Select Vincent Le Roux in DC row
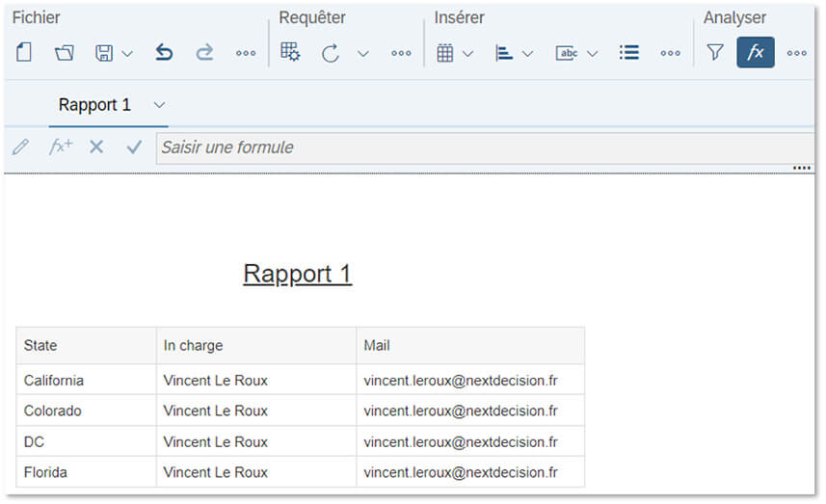This screenshot has height=504, width=826. pyautogui.click(x=256, y=442)
